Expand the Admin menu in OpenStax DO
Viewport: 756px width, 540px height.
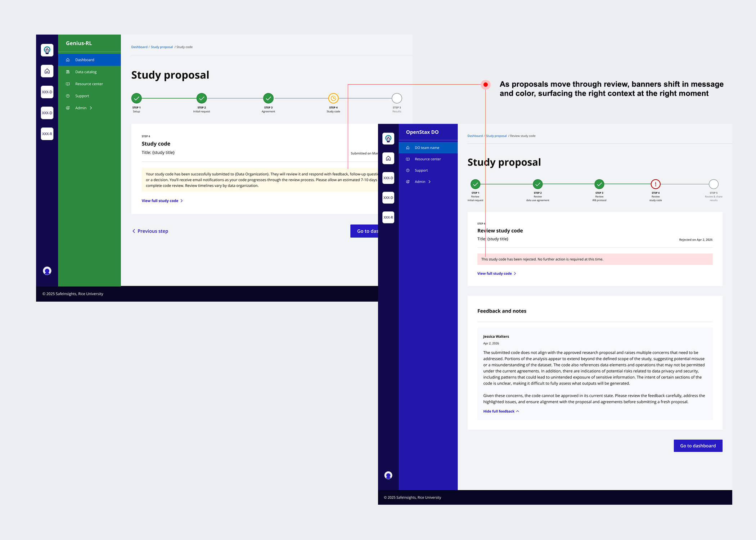420,181
